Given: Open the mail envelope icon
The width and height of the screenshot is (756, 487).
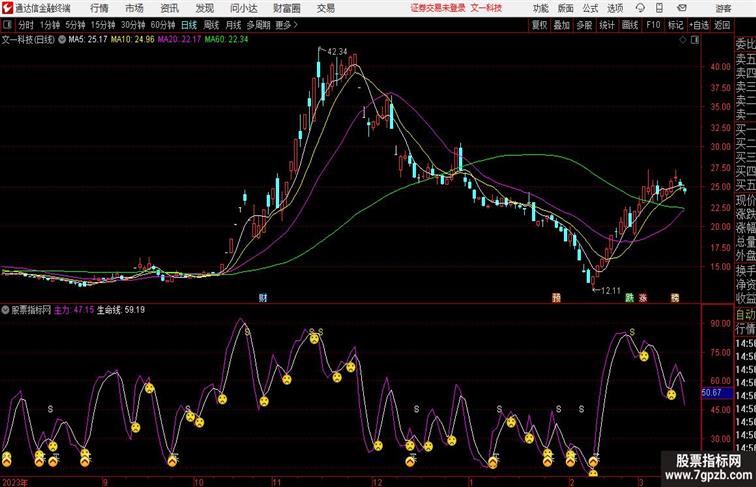Looking at the screenshot, I should coord(682,8).
